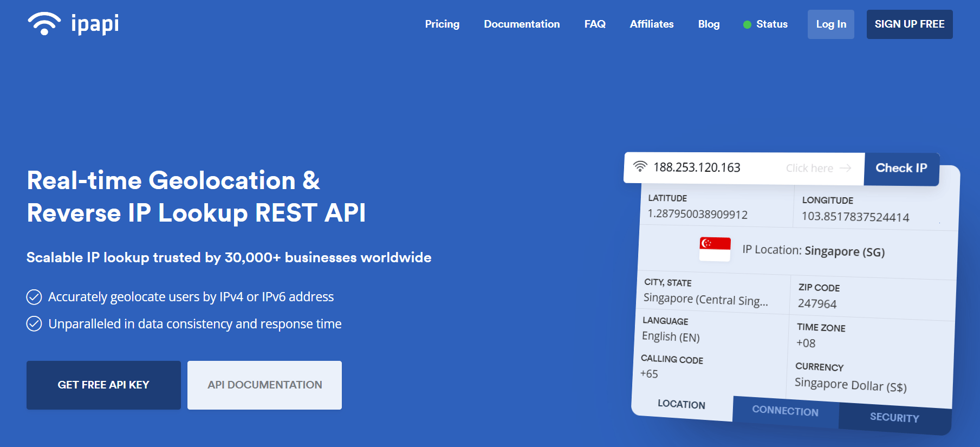This screenshot has width=980, height=447.
Task: Open the Blog link
Action: [x=709, y=24]
